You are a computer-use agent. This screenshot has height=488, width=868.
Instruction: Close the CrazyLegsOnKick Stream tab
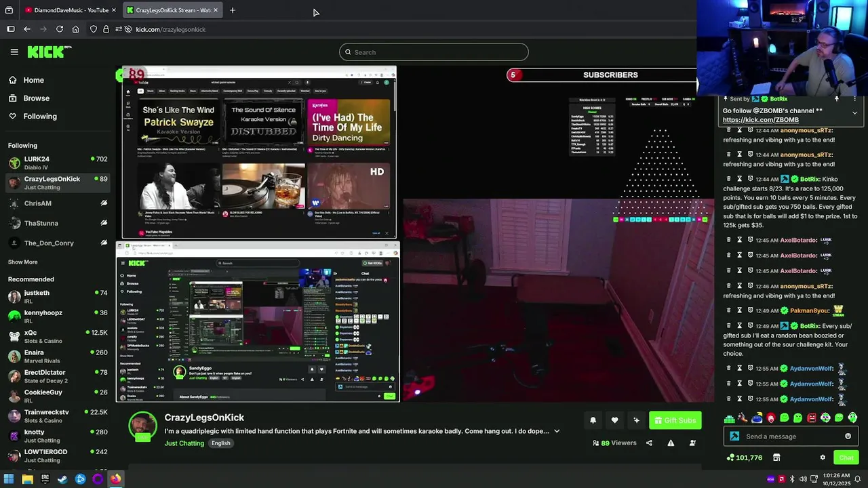point(216,10)
